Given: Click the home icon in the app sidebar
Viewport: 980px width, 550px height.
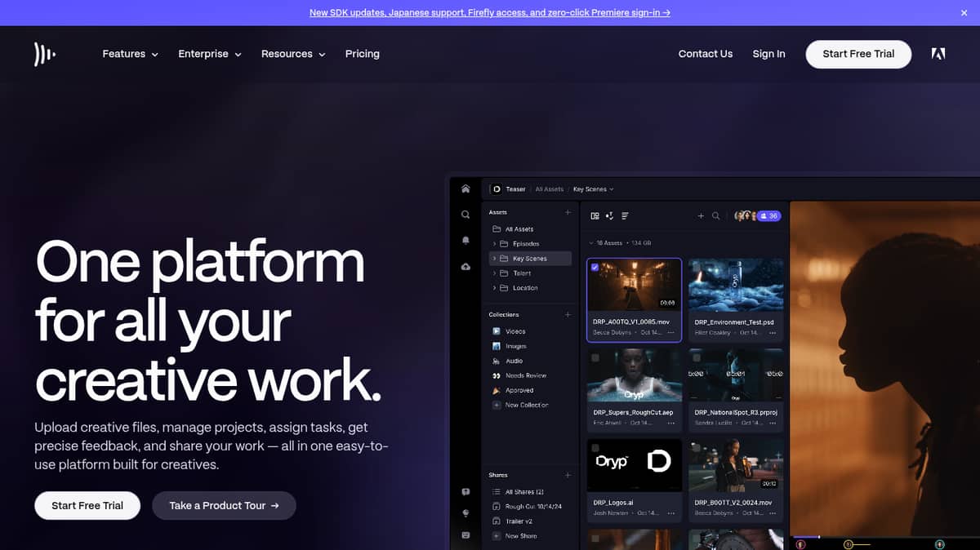Looking at the screenshot, I should tap(465, 189).
